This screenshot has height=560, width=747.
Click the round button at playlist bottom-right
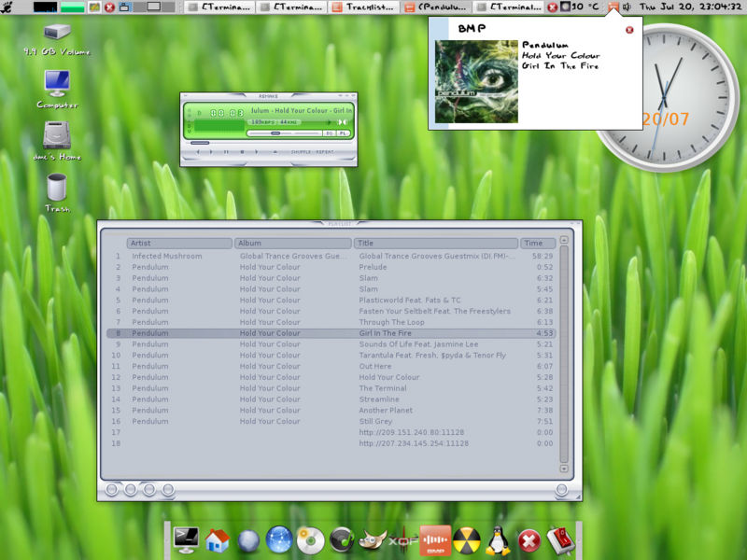point(562,489)
